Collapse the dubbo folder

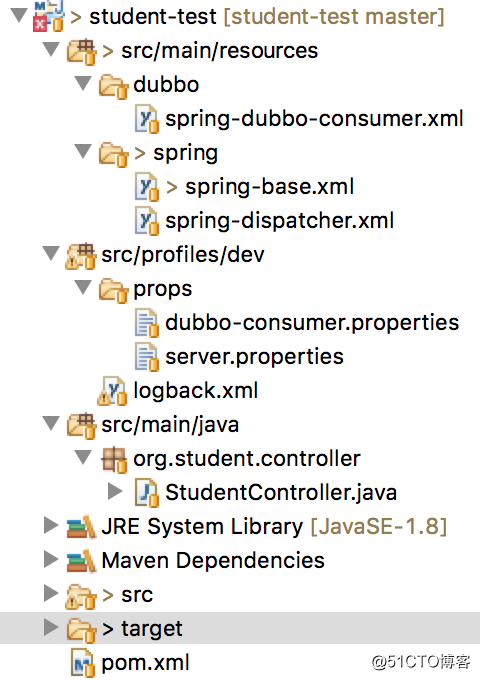(83, 83)
